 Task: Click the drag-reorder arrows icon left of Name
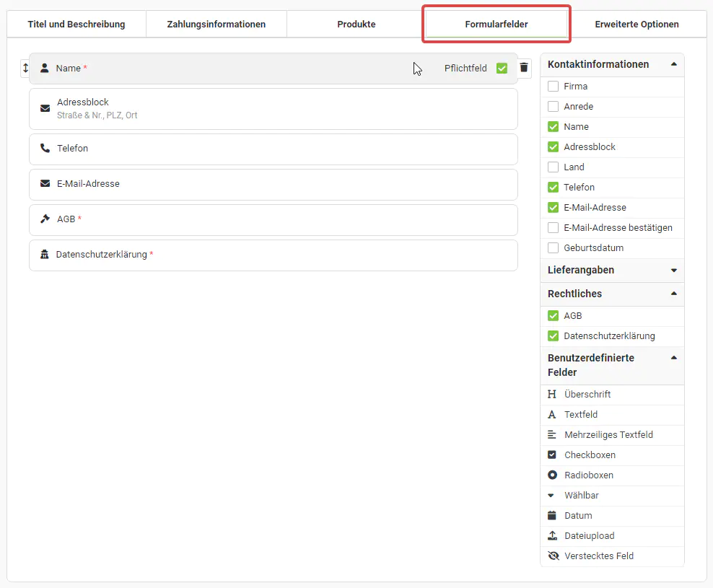click(25, 68)
